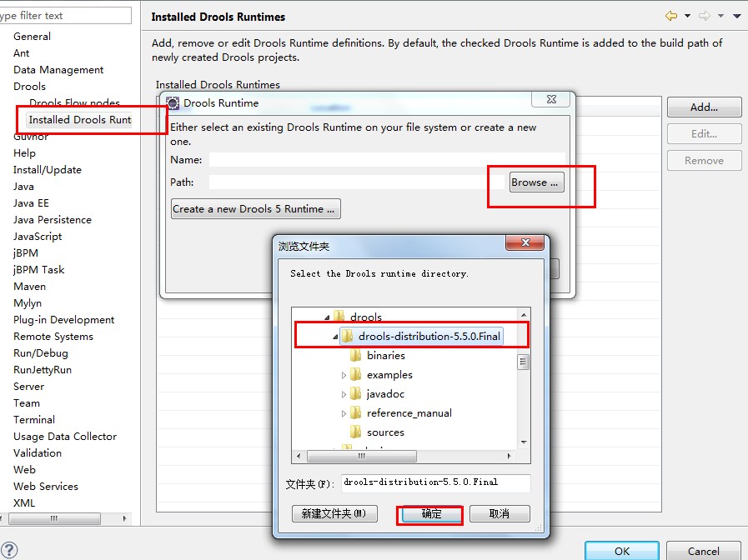Select Validation preferences category

[38, 453]
